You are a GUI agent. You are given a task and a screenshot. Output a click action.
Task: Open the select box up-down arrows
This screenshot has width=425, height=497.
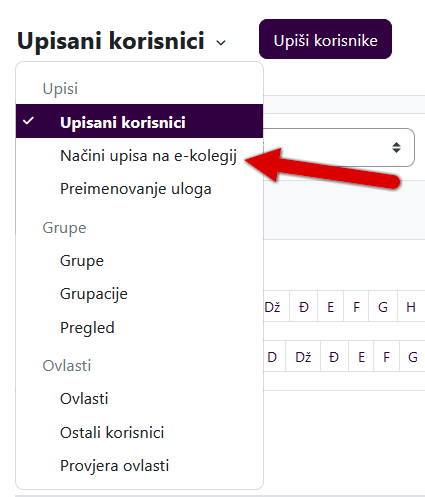pyautogui.click(x=396, y=147)
